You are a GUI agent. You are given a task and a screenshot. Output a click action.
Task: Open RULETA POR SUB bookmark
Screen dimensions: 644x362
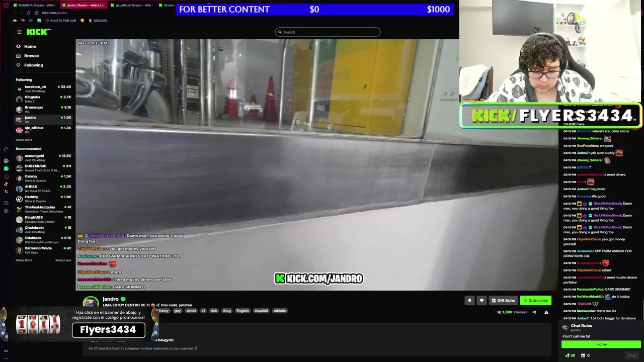[x=60, y=21]
